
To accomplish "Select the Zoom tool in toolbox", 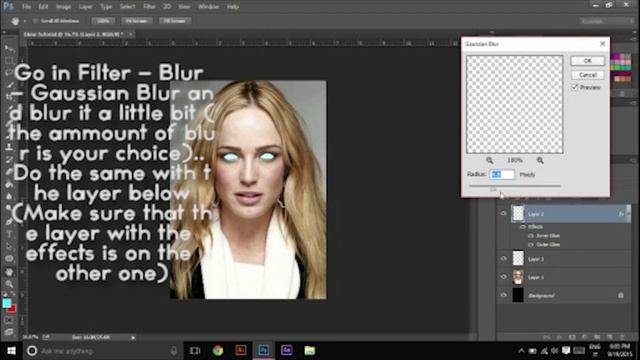I will 9,284.
